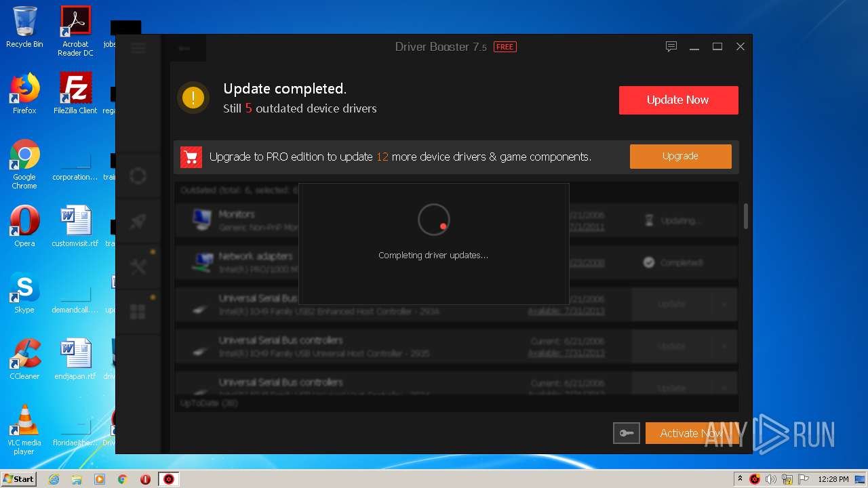This screenshot has width=868, height=488.
Task: Expand the UpToDate (38) section
Action: click(x=209, y=403)
